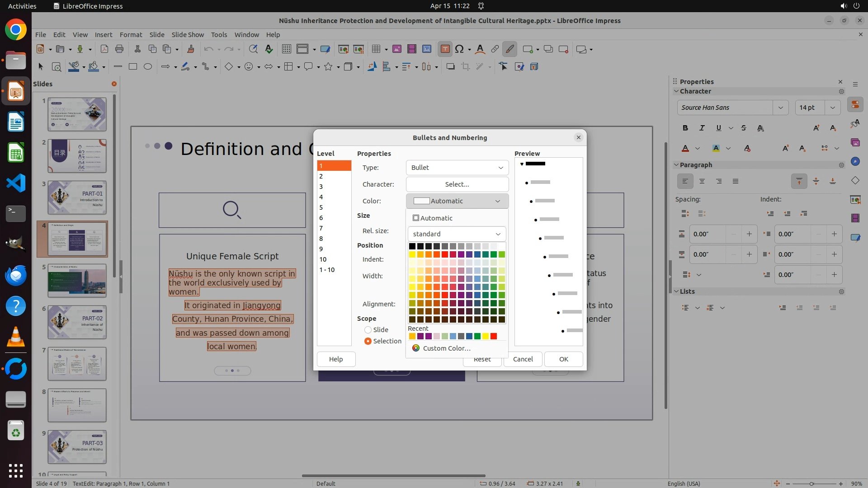Click the Italic formatting icon
The height and width of the screenshot is (488, 868).
pyautogui.click(x=702, y=128)
